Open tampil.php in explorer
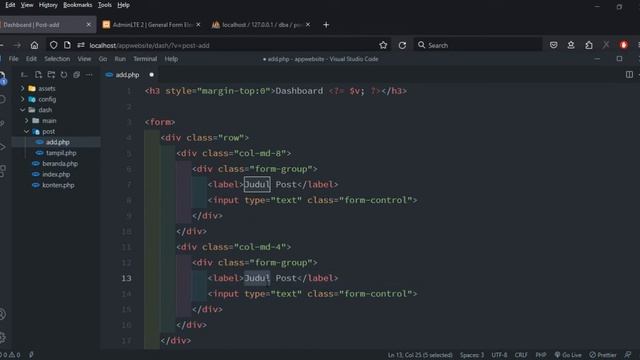The image size is (640, 360). point(61,153)
